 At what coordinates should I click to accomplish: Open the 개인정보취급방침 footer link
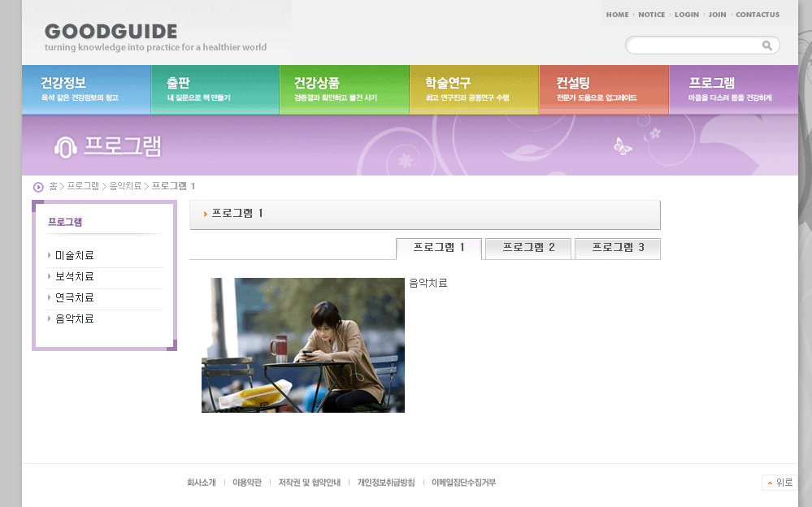pyautogui.click(x=386, y=483)
